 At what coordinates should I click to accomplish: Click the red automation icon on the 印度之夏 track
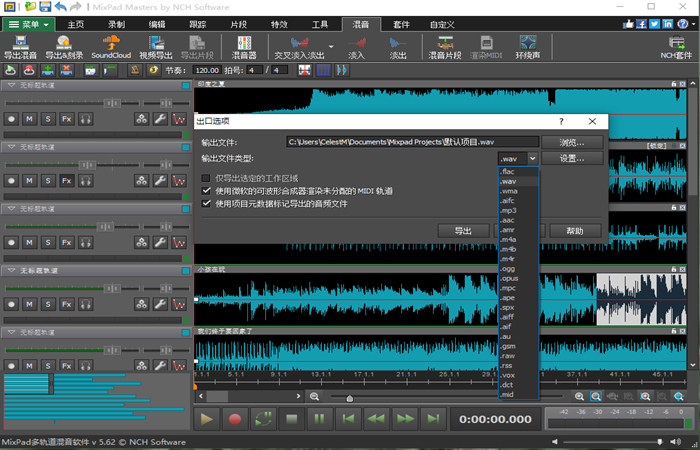[x=179, y=119]
